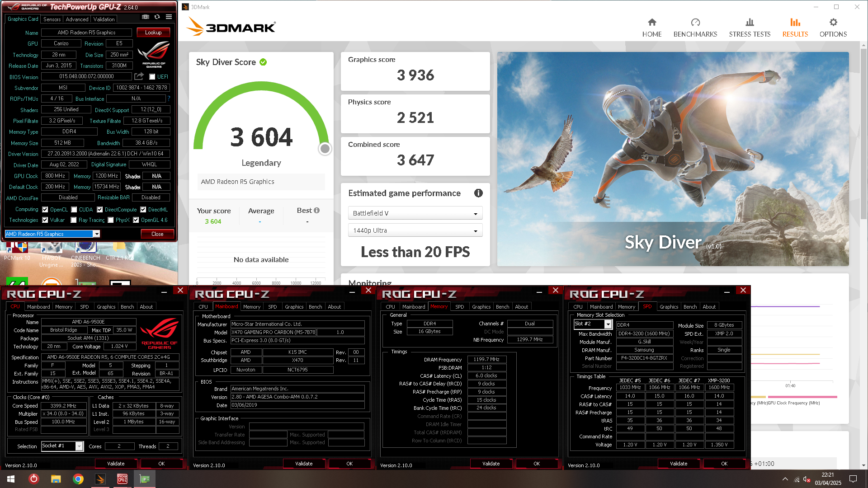
Task: Open Graphics tab in Mainboard CPU-Z window
Action: pos(294,307)
